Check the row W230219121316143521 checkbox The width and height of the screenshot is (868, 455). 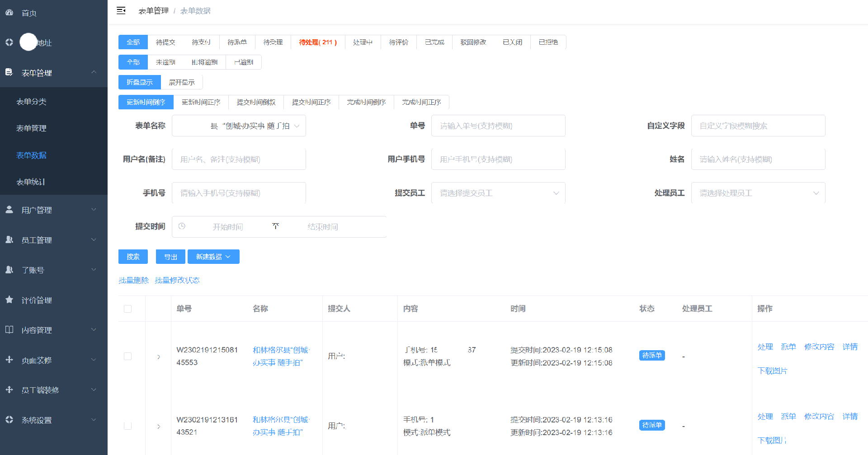[127, 426]
